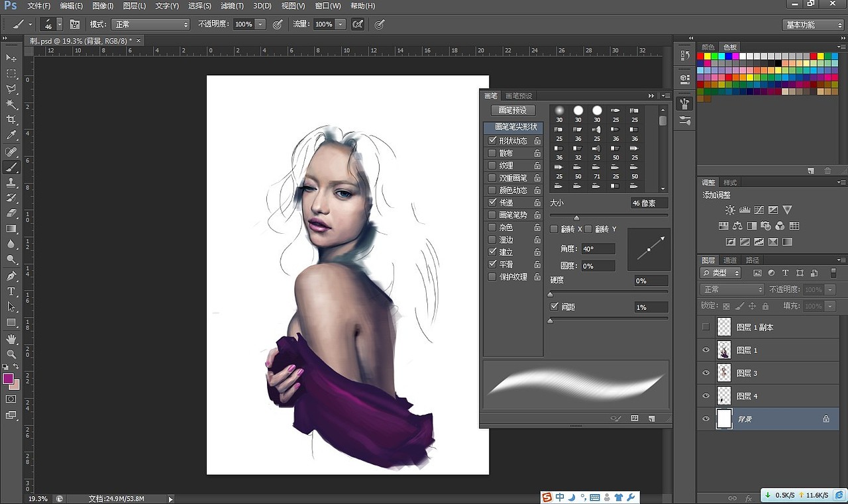Uncheck the 传递 brush option
The height and width of the screenshot is (504, 848).
[492, 202]
